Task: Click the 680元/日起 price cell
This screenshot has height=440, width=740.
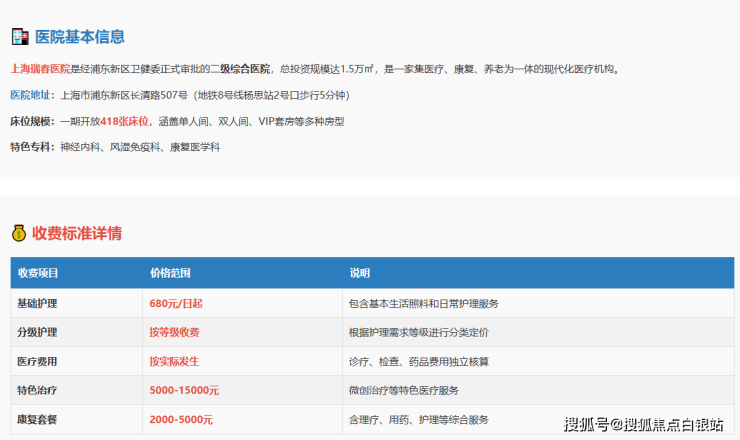Action: (176, 303)
